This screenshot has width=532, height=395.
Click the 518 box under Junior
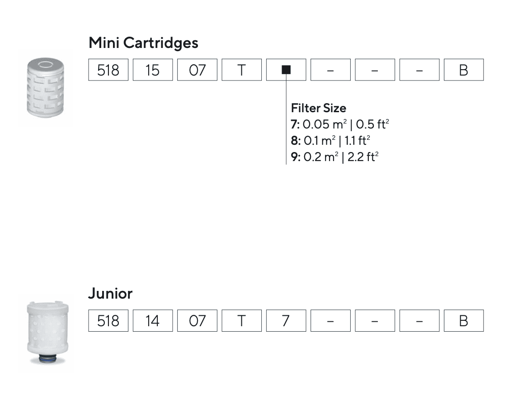[x=108, y=320]
